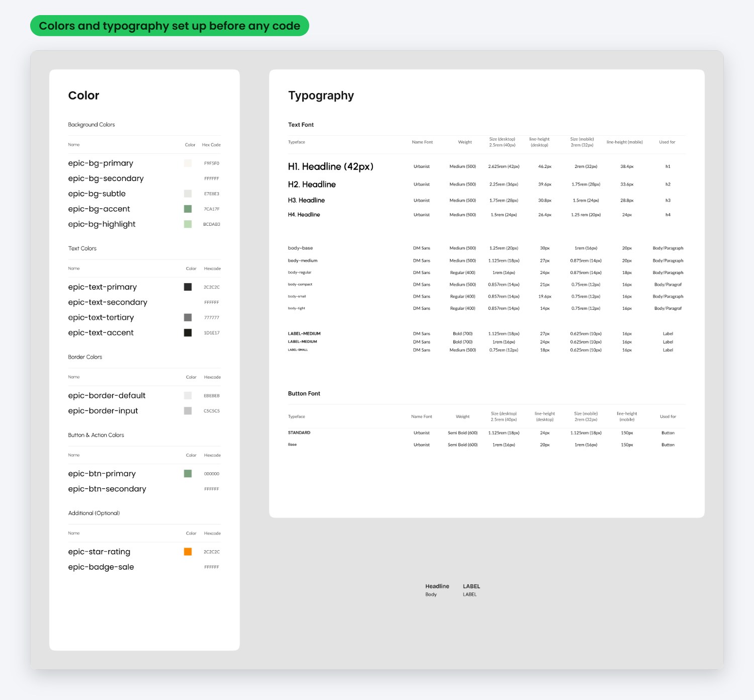Click the epic-text-tertiary gray swatch
The image size is (754, 700).
[x=187, y=317]
